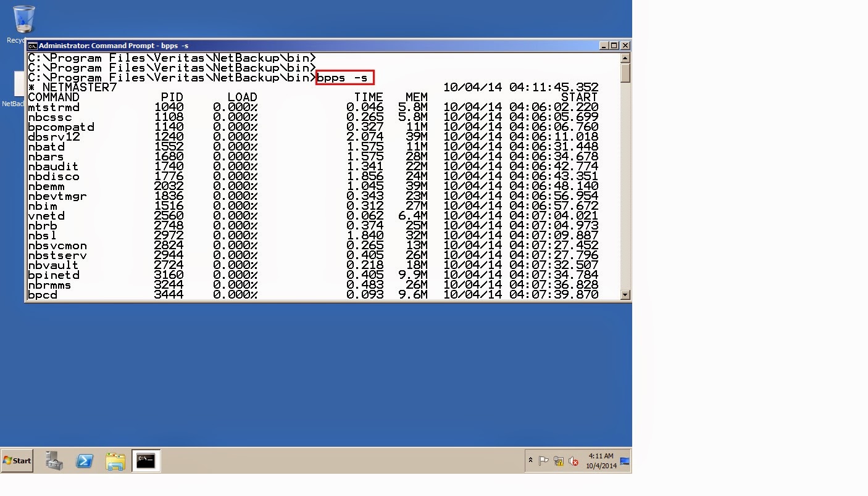Click the scrollbar down arrow
Screen dimensions: 868x496
tap(625, 295)
